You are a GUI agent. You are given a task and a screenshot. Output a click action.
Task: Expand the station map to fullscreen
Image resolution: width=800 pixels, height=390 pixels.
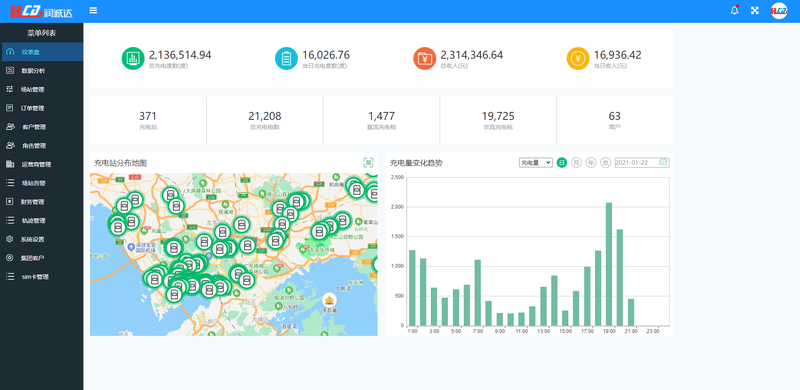pos(368,162)
